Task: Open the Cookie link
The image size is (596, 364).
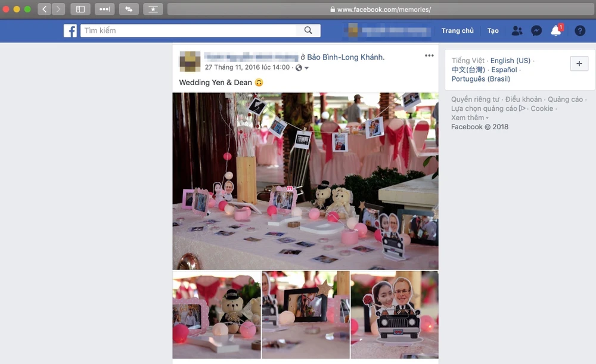Action: (x=542, y=108)
